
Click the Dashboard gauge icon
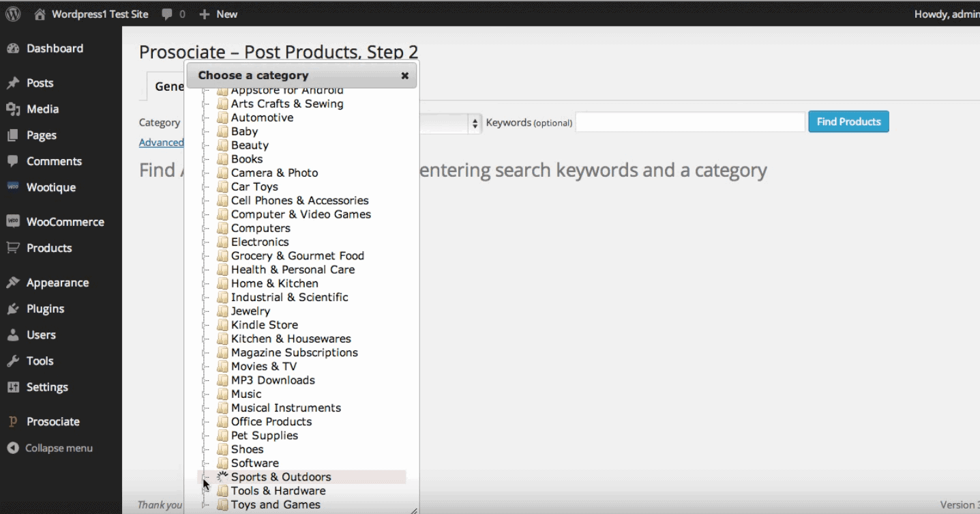[13, 48]
